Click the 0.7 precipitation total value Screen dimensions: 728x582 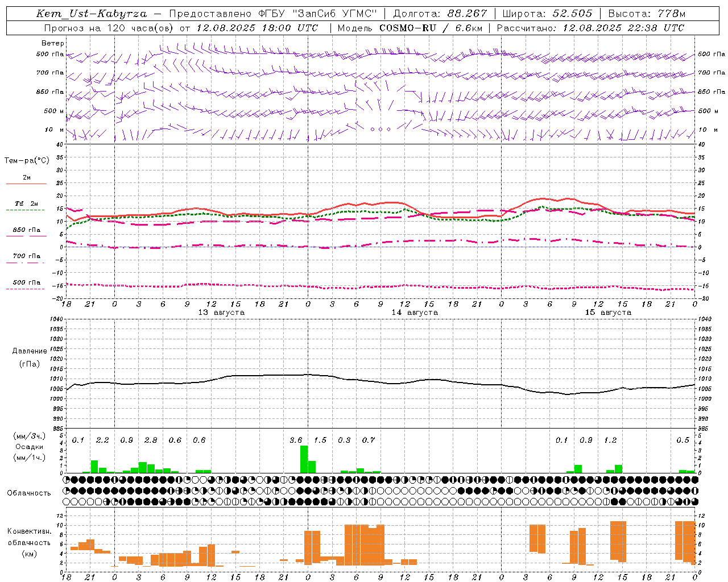369,440
